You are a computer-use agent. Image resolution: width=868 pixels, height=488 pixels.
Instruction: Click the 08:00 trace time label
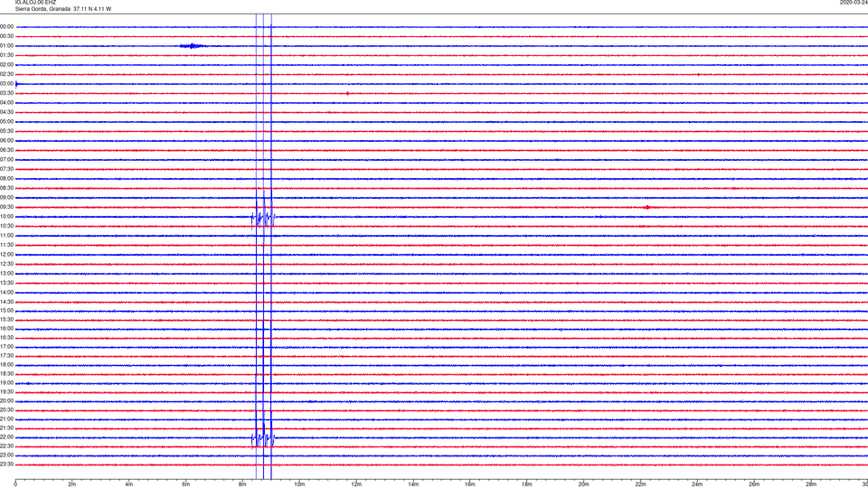(x=6, y=179)
